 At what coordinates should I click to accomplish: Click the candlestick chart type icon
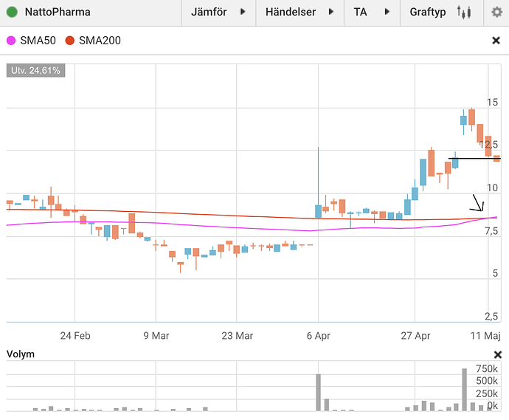tap(464, 13)
